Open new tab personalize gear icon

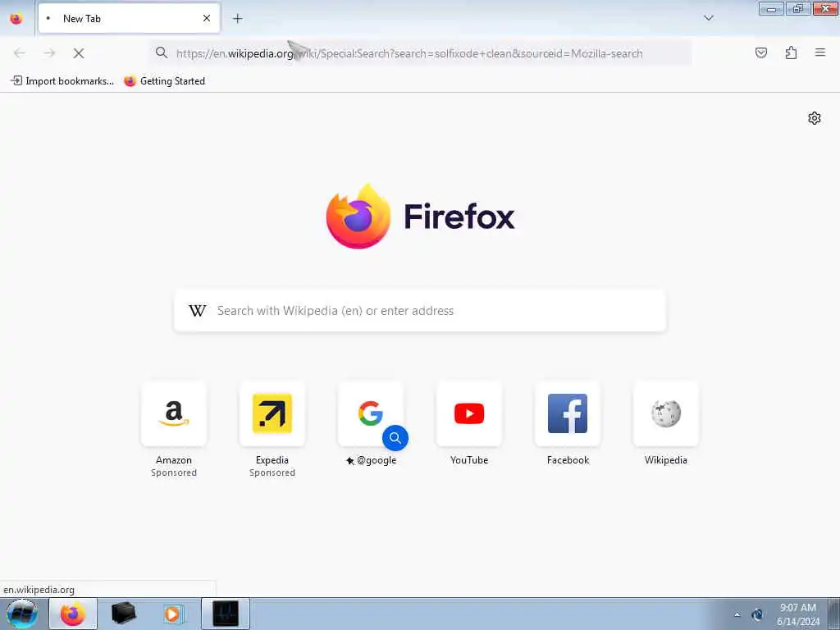pyautogui.click(x=814, y=118)
